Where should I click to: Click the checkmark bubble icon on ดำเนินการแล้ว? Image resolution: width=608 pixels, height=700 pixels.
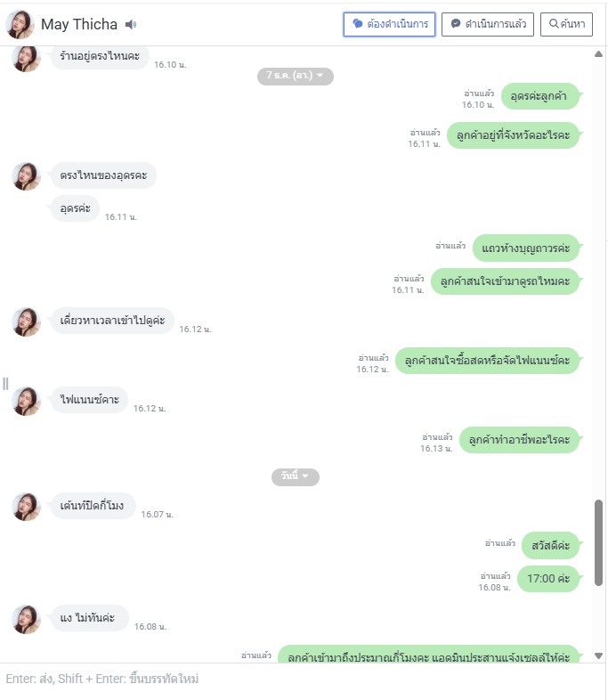pyautogui.click(x=456, y=24)
